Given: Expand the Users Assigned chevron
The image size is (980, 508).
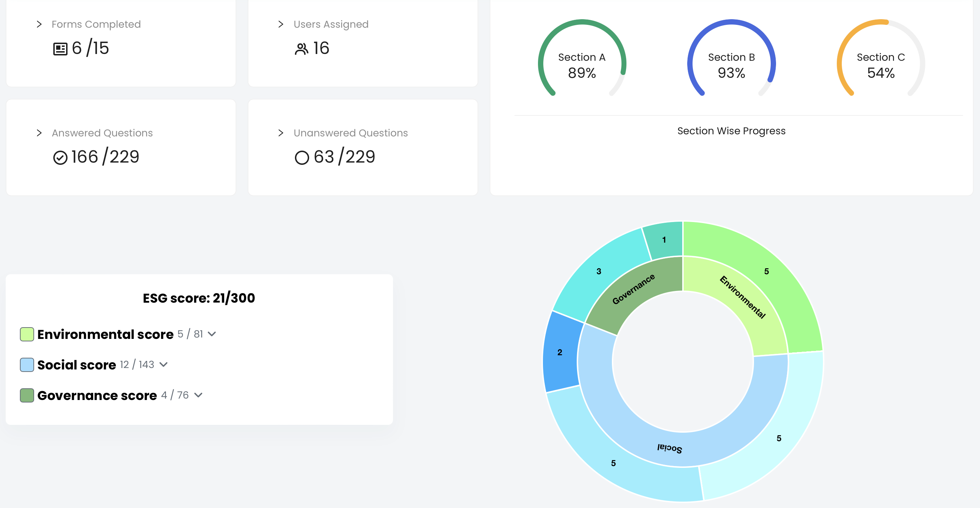Looking at the screenshot, I should [x=281, y=25].
